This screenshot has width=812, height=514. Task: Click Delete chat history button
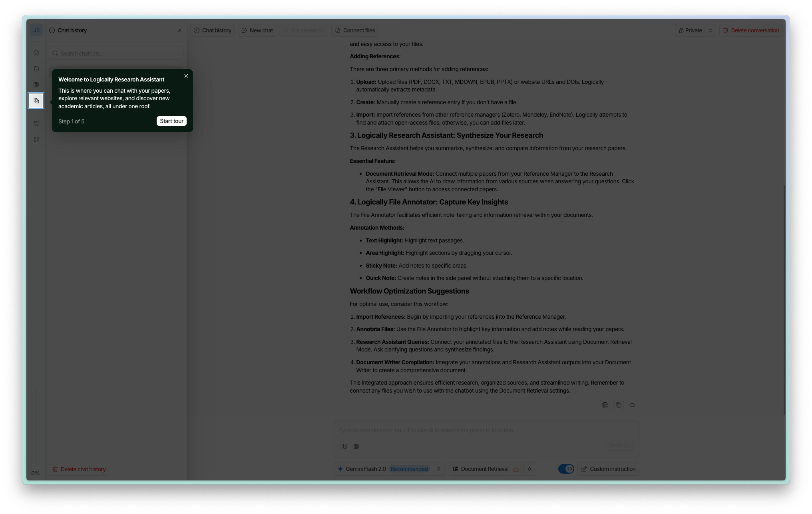point(79,469)
